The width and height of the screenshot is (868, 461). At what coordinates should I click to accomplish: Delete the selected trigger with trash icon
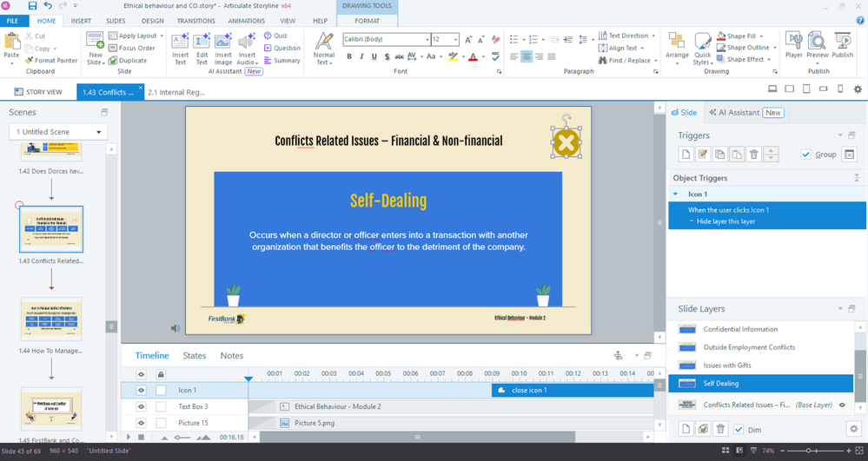(x=753, y=155)
